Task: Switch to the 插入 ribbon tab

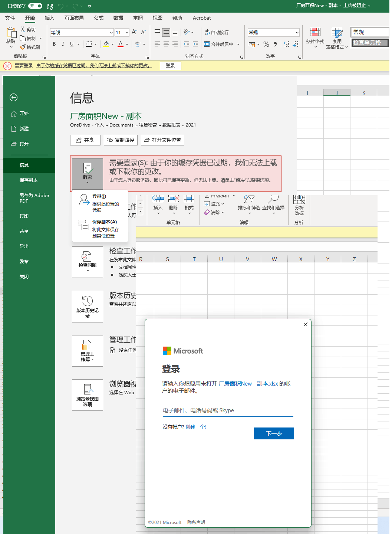Action: tap(49, 18)
